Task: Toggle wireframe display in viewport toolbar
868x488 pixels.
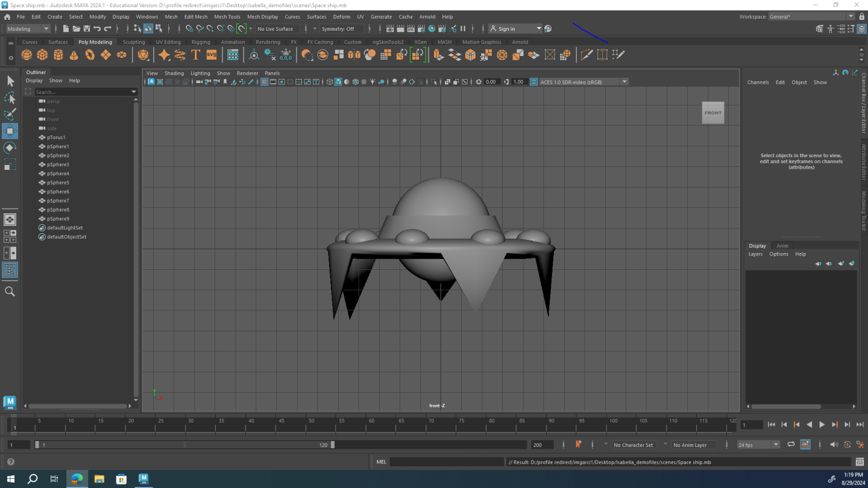Action: point(330,82)
